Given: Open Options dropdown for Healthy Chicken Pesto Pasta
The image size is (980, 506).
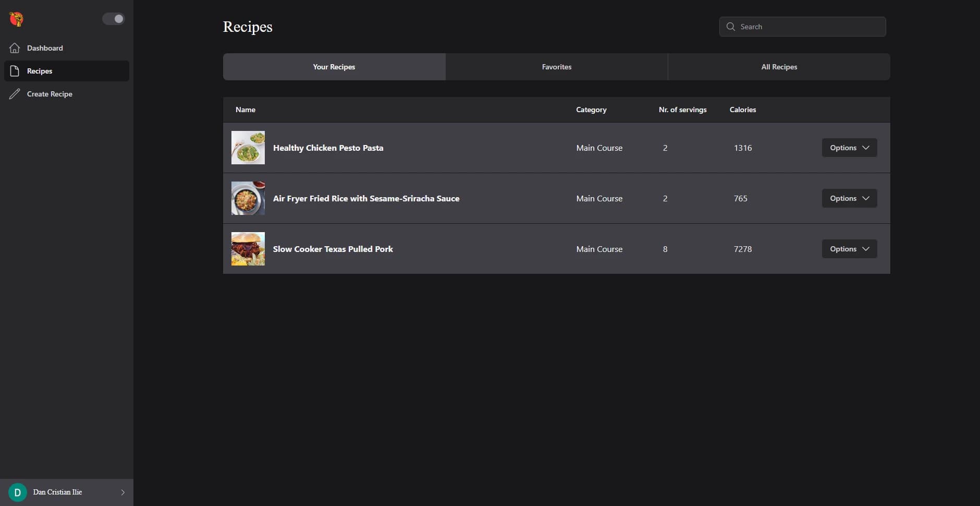Looking at the screenshot, I should [x=849, y=148].
